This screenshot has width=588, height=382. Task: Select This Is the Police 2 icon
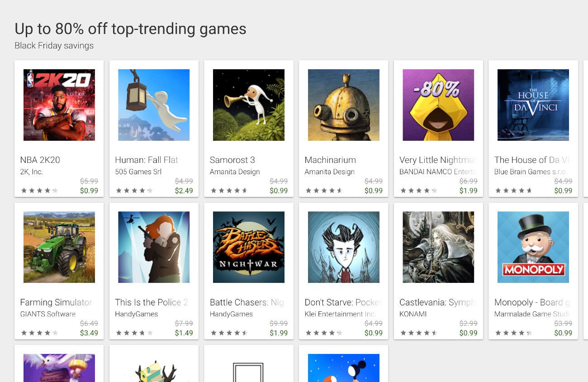[154, 247]
